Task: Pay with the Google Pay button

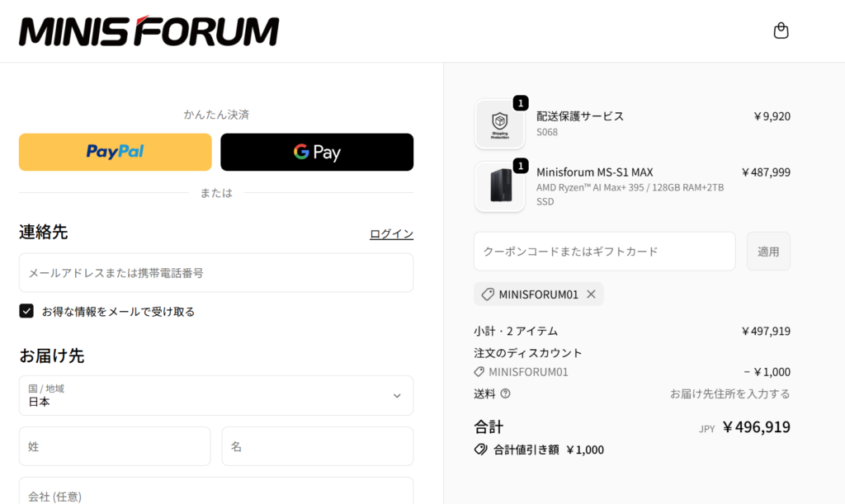Action: (317, 152)
